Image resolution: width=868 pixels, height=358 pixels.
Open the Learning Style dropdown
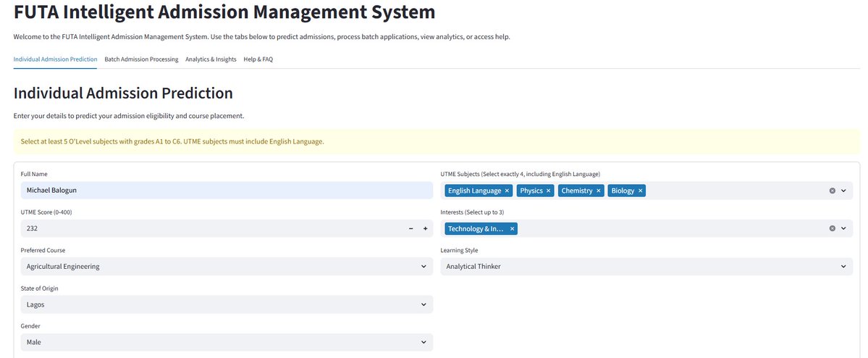click(646, 267)
